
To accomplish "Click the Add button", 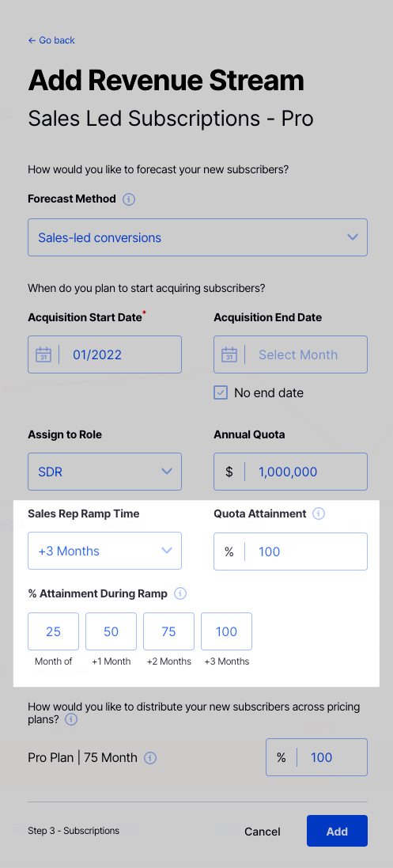I will [337, 831].
